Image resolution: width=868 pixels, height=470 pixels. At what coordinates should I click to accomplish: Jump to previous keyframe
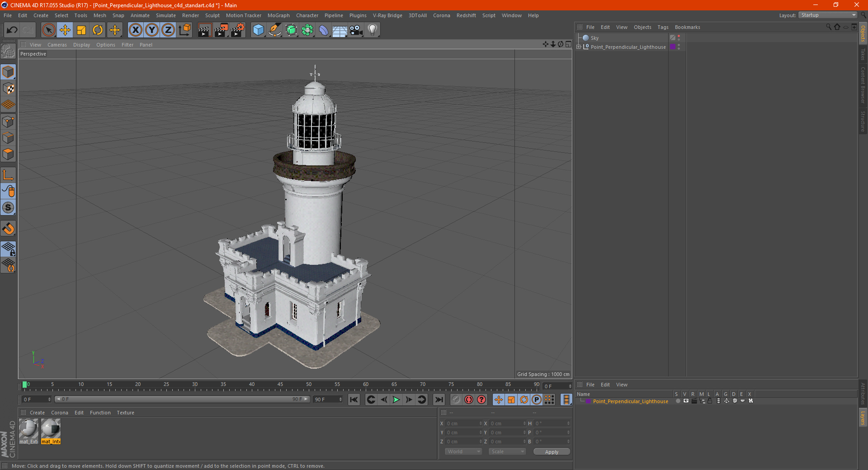pos(371,399)
